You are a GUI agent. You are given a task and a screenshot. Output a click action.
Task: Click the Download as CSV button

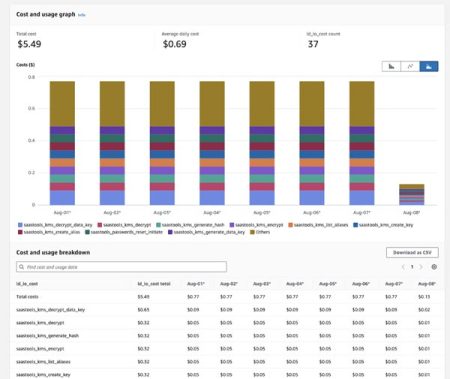[x=412, y=252]
